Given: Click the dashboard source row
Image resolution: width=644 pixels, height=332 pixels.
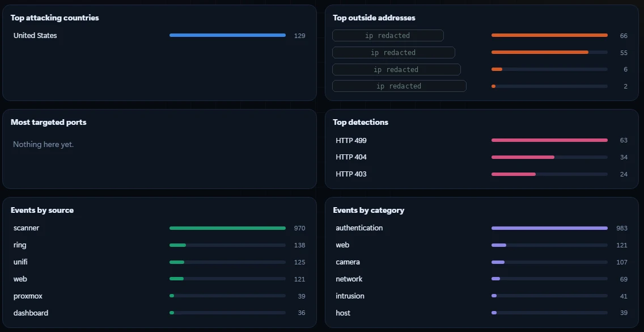Looking at the screenshot, I should tap(159, 313).
